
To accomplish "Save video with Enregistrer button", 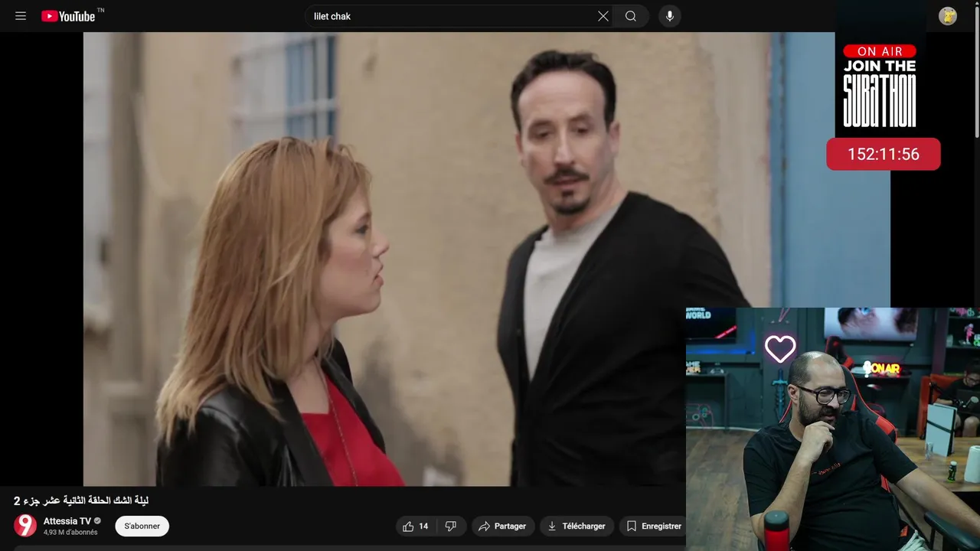I will pos(652,527).
